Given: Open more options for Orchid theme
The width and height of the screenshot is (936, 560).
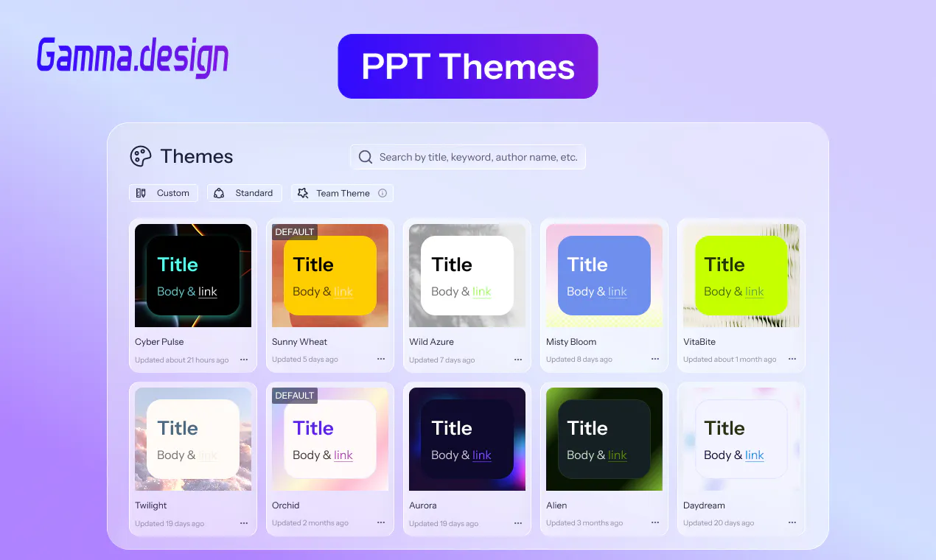Looking at the screenshot, I should (x=381, y=523).
